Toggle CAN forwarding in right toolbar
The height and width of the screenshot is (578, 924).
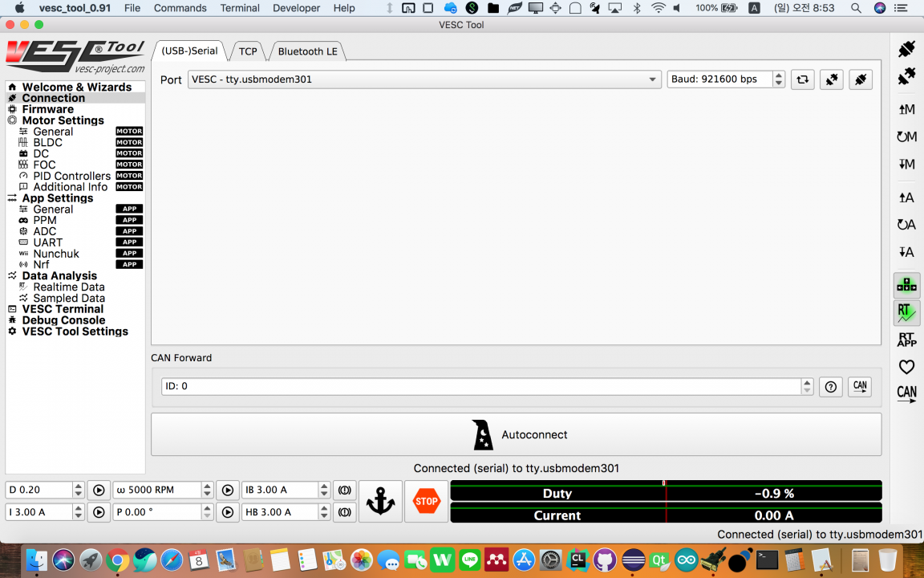point(906,393)
